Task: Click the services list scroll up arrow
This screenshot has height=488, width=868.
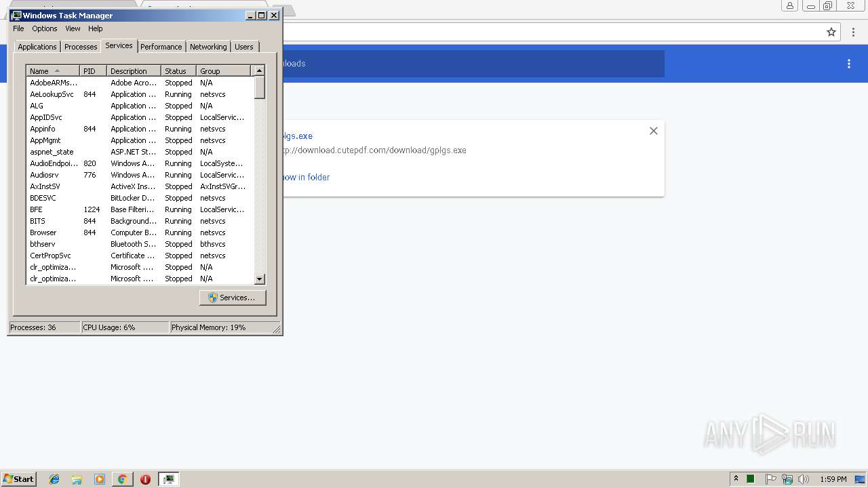Action: (259, 70)
